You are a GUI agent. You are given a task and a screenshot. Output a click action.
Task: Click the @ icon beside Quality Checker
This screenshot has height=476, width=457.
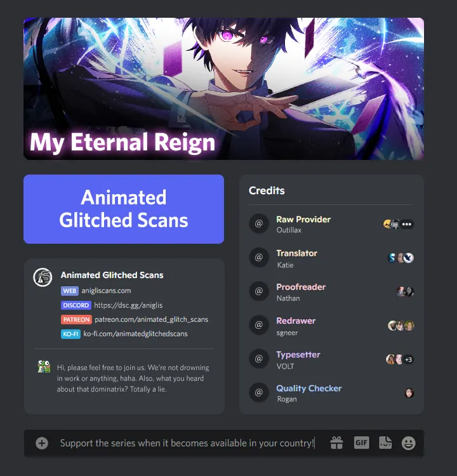click(x=259, y=392)
